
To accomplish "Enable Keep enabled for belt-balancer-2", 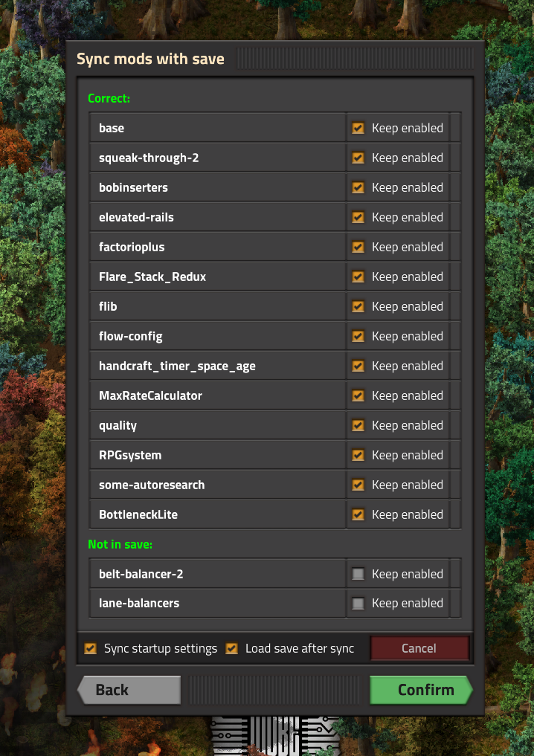I will pos(358,574).
